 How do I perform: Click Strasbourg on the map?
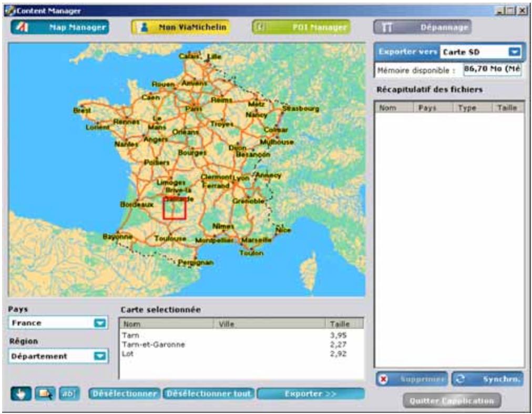(301, 109)
